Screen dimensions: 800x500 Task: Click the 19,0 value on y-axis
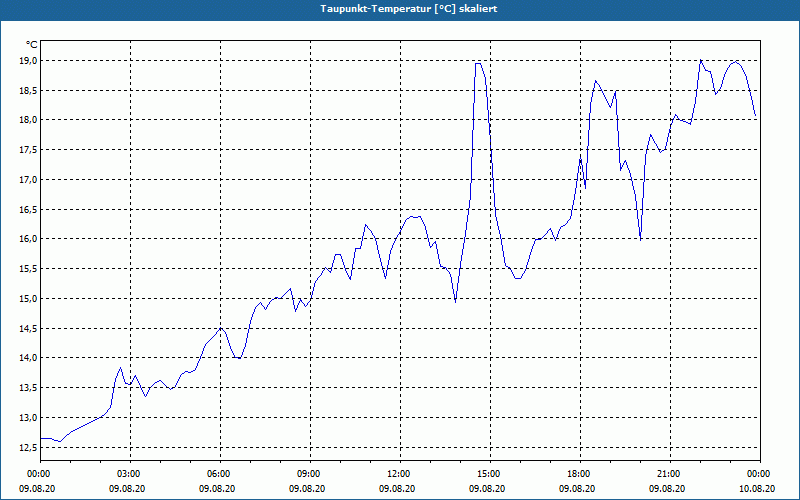pyautogui.click(x=28, y=61)
